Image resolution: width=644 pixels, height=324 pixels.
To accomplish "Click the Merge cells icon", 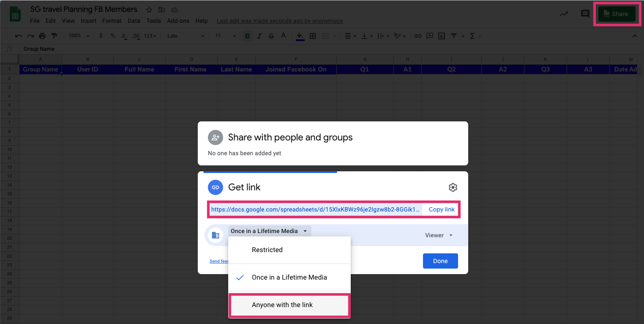I will click(325, 36).
